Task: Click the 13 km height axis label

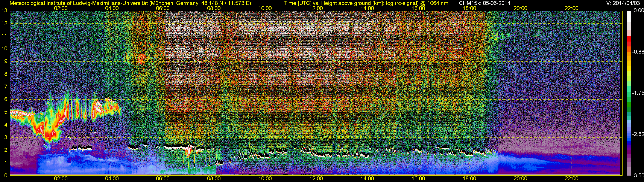Action: [5, 11]
